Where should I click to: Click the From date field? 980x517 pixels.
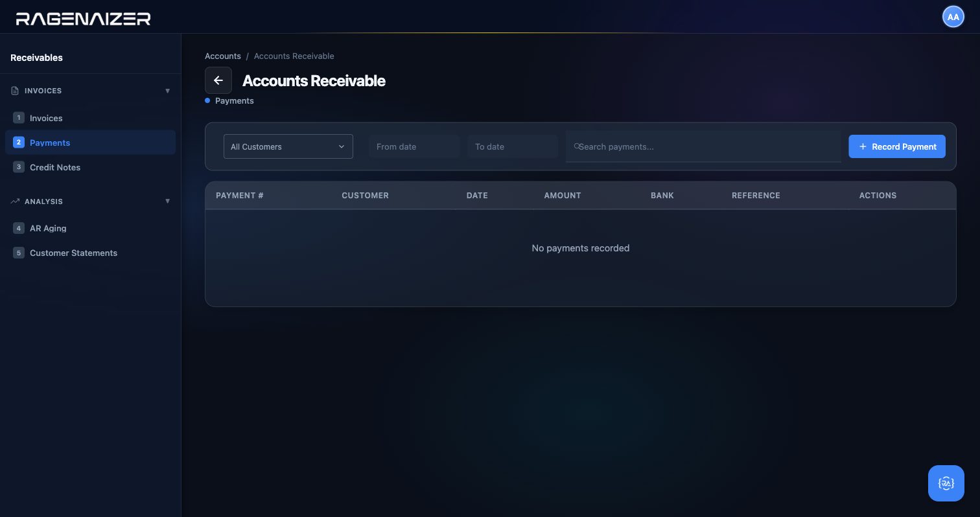414,146
